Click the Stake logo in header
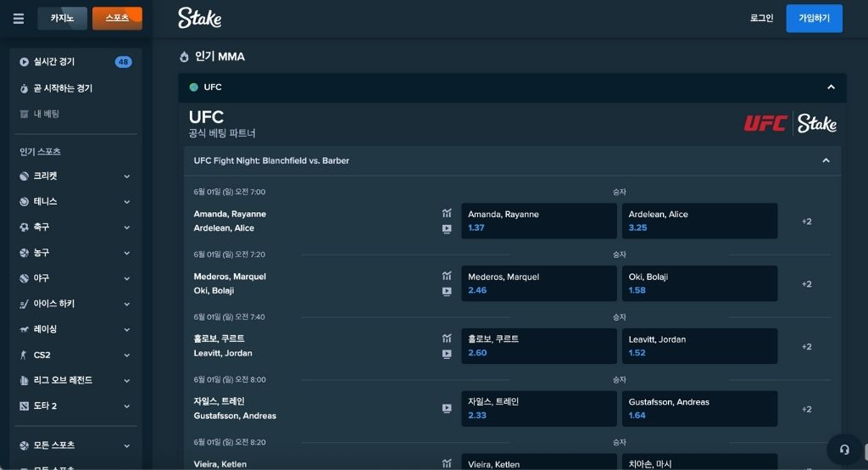This screenshot has width=868, height=470. [199, 18]
